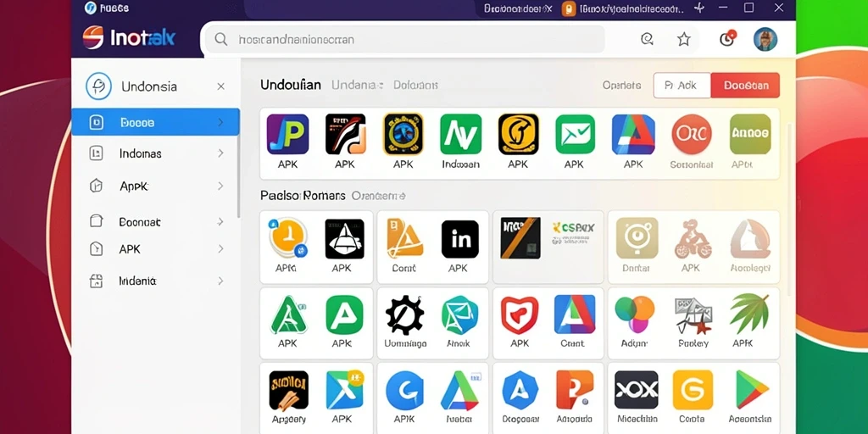
Task: Open a new browser tab with plus
Action: [x=699, y=8]
